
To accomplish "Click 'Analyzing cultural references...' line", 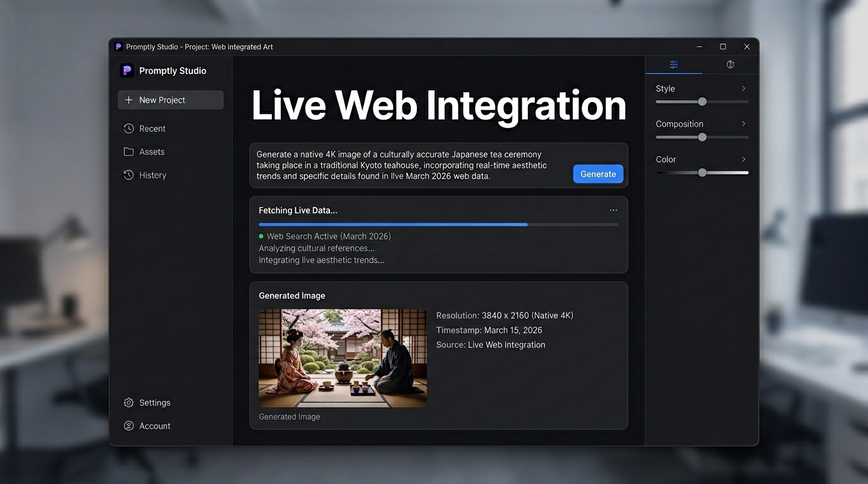I will click(x=317, y=248).
